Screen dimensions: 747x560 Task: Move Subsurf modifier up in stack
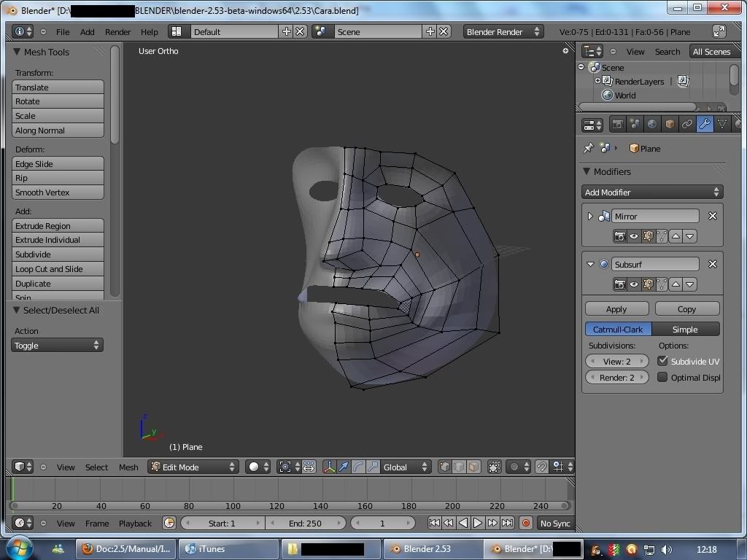click(x=676, y=284)
